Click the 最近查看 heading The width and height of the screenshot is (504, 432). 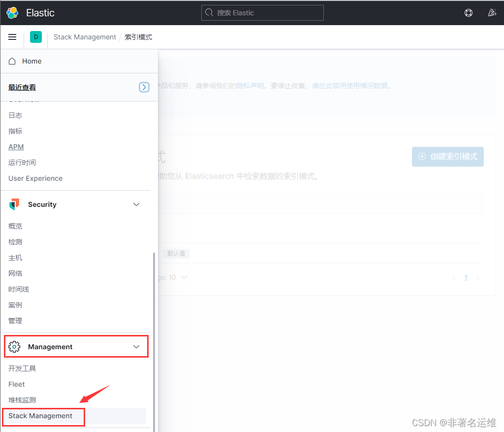click(22, 87)
